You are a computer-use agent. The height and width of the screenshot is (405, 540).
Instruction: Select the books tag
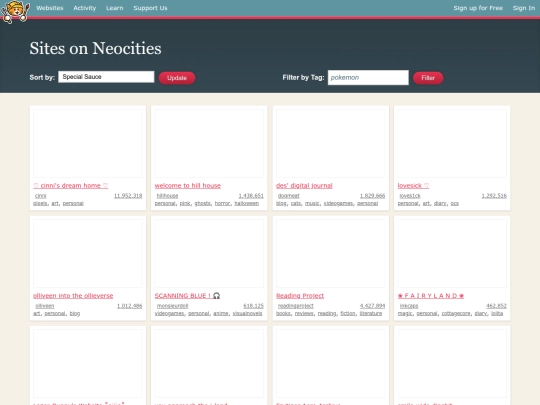(x=283, y=313)
